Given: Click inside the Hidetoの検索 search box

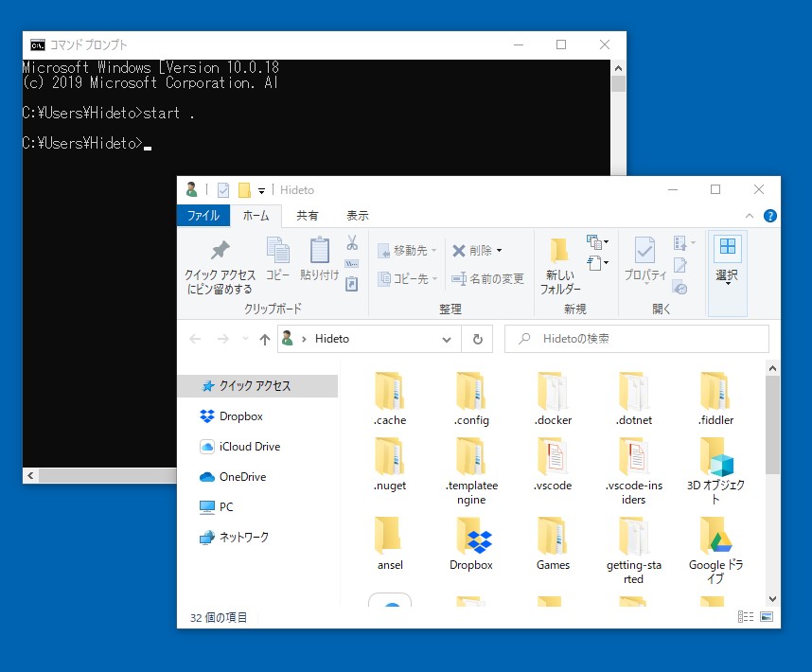Looking at the screenshot, I should tap(634, 338).
